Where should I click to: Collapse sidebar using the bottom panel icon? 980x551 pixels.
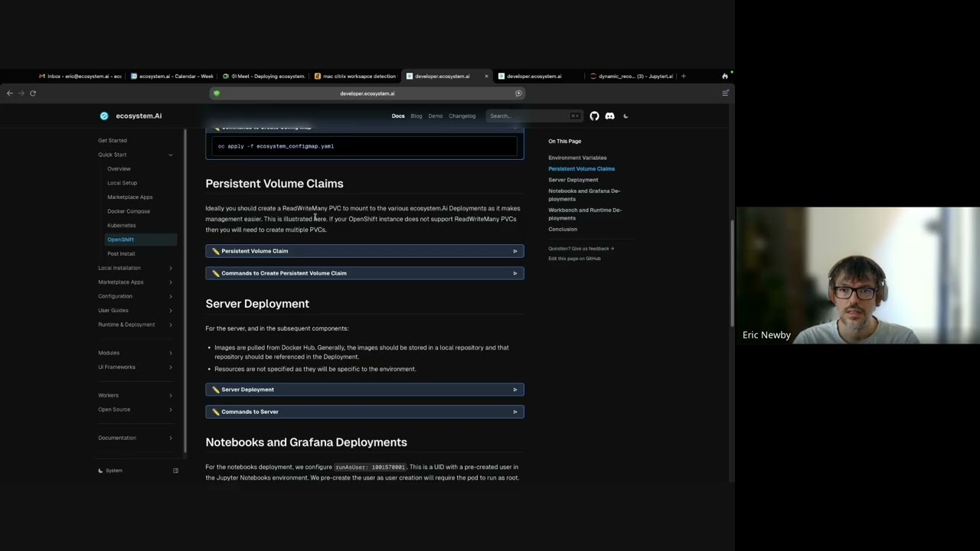(x=175, y=471)
